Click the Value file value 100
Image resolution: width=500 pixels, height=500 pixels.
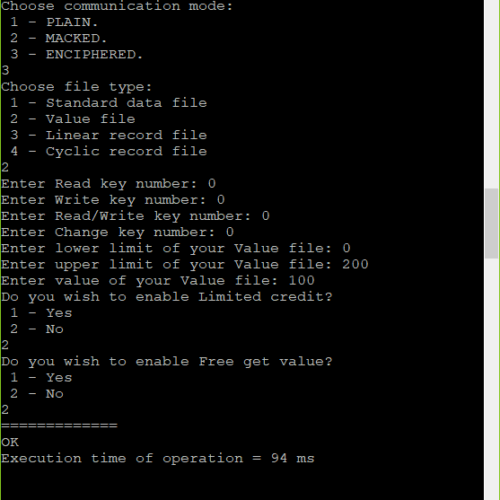click(x=301, y=281)
